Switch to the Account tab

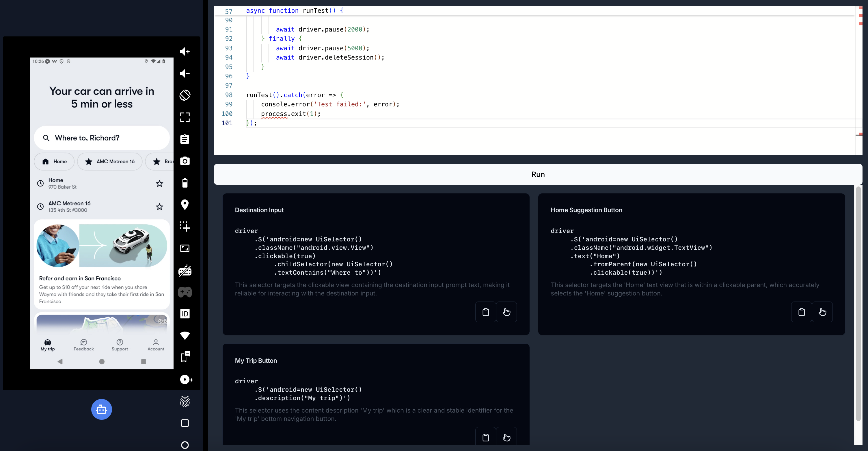[156, 345]
